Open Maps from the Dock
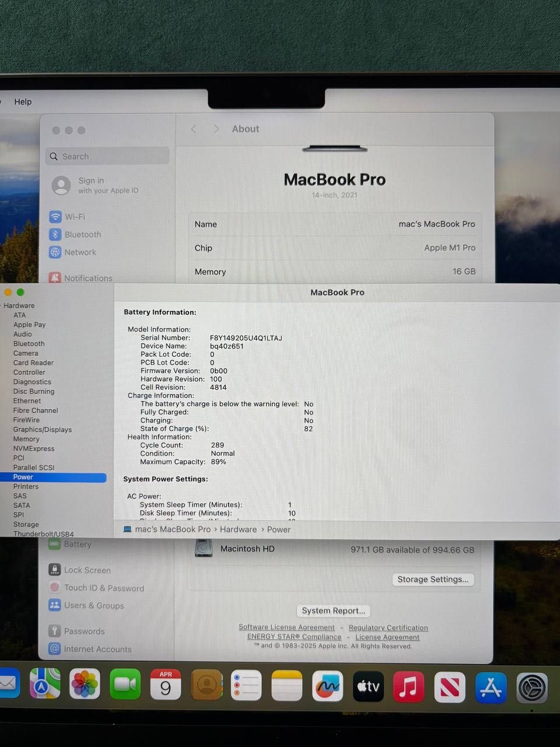 tap(45, 683)
